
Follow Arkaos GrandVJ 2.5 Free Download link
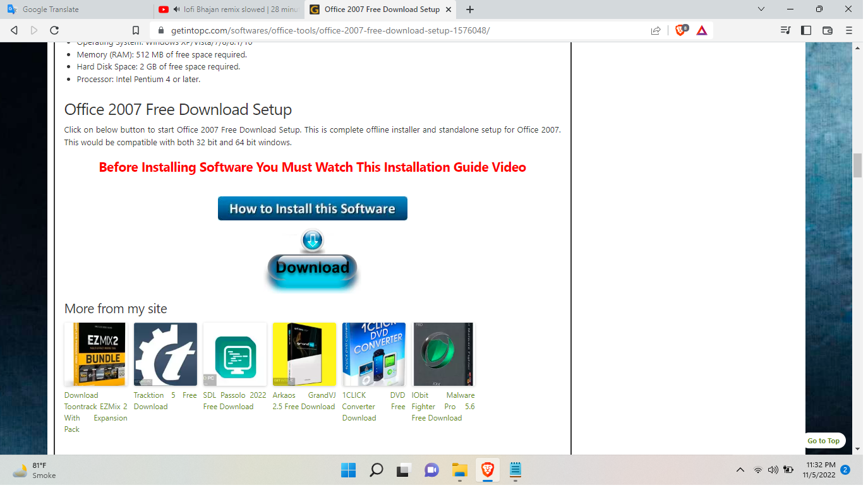pos(304,401)
